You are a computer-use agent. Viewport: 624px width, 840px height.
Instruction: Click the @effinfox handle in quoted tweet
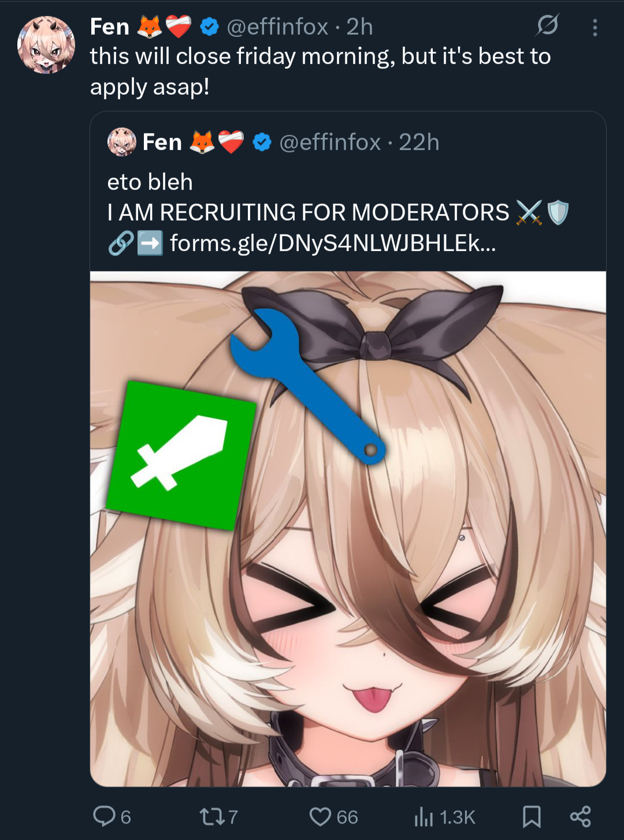[330, 142]
